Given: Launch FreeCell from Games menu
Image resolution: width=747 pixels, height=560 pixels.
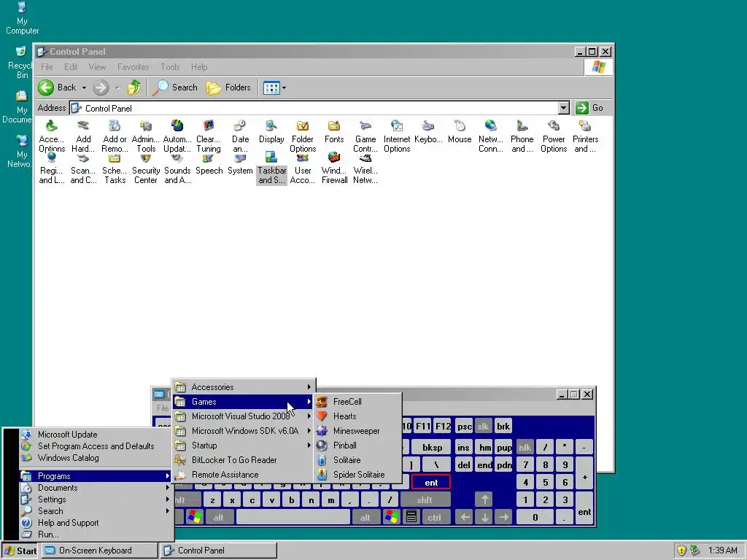Looking at the screenshot, I should pos(357,402).
